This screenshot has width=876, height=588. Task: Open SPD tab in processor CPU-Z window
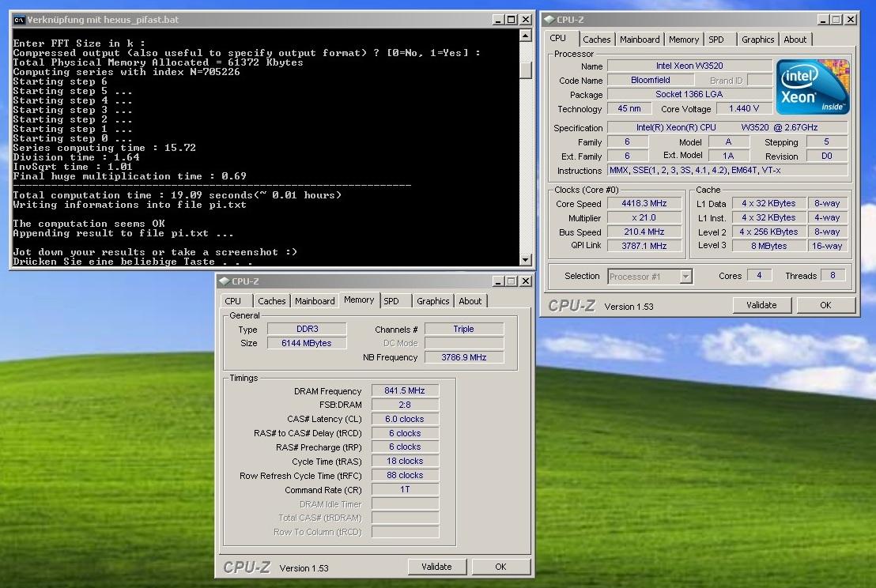click(716, 40)
